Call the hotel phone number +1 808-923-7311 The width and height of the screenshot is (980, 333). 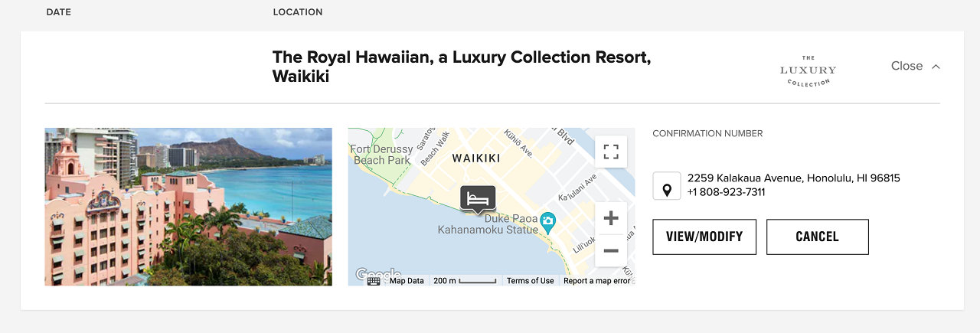[726, 192]
